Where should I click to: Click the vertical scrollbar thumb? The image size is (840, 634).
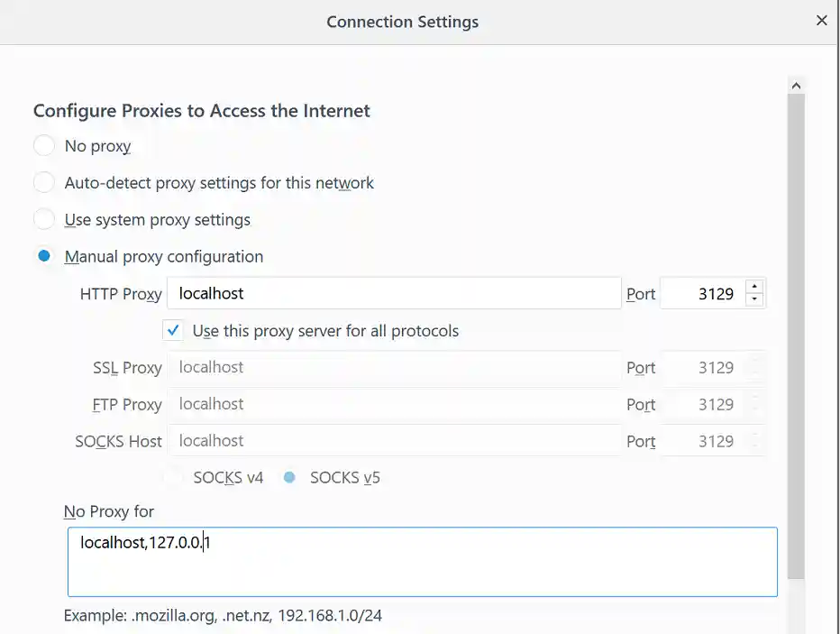click(x=796, y=334)
